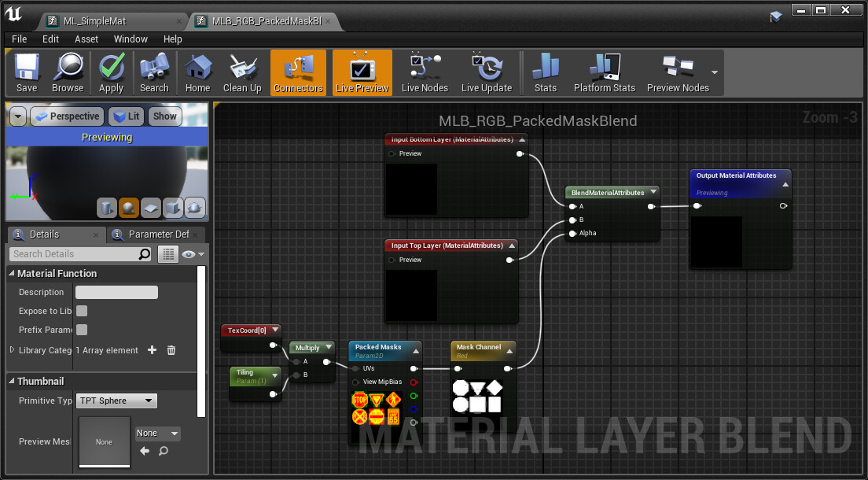This screenshot has width=868, height=480.
Task: Open the viewport Show menu
Action: point(164,116)
